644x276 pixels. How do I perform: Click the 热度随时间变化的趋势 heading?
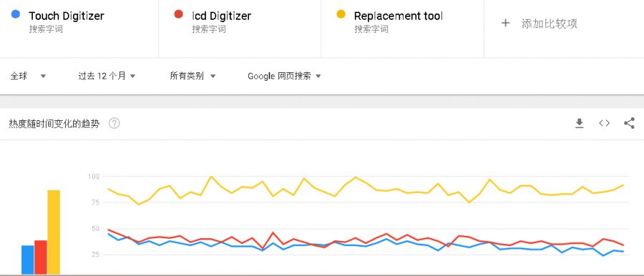54,124
